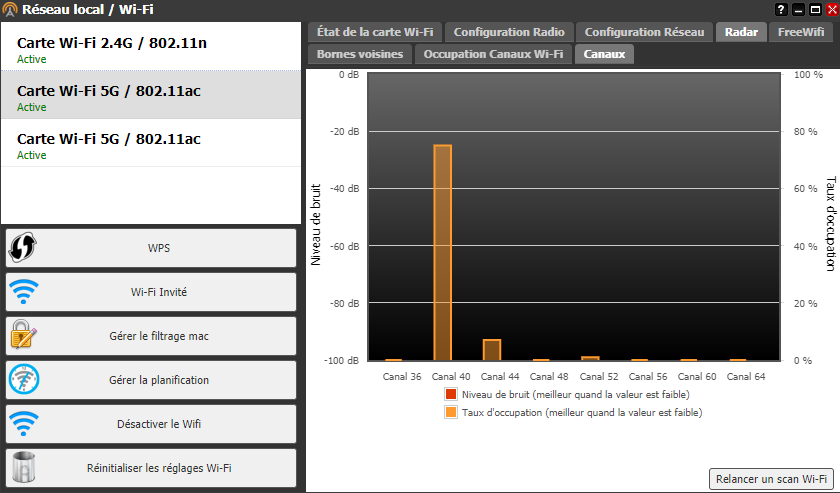Click the 80 % axis value

805,131
